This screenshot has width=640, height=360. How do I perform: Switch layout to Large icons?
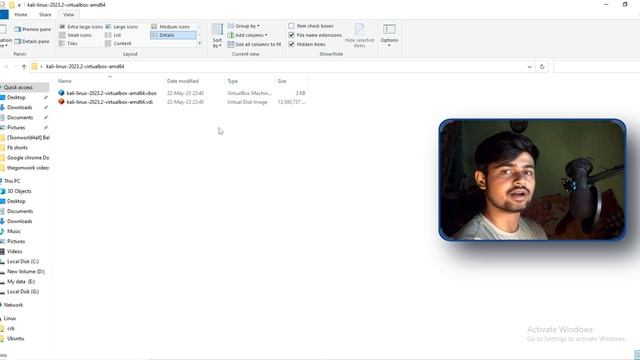(x=122, y=27)
